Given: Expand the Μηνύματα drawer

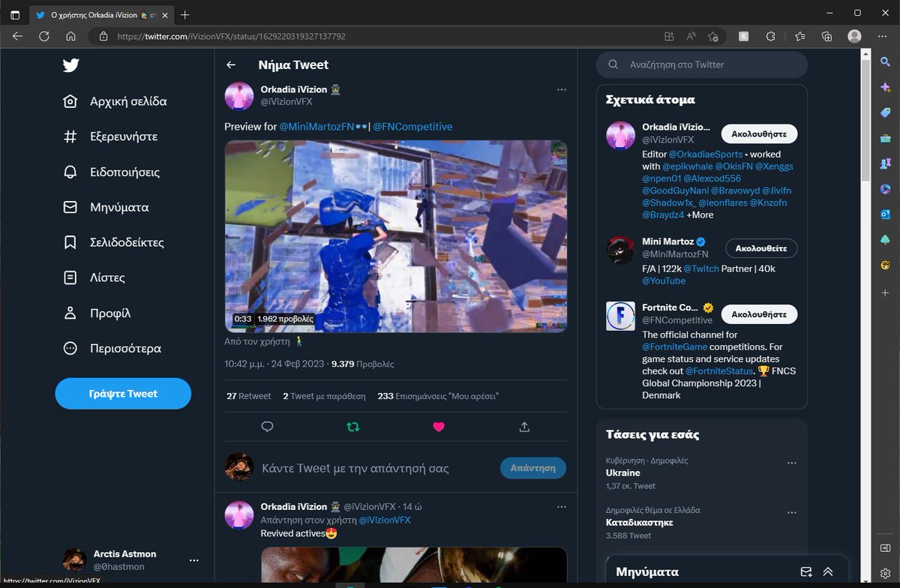Looking at the screenshot, I should pyautogui.click(x=828, y=571).
